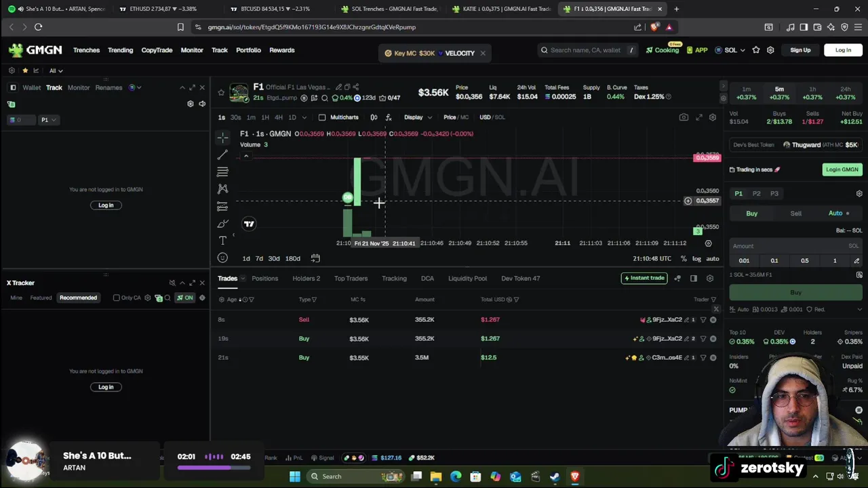868x488 pixels.
Task: Toggle log scale on the chart
Action: click(x=696, y=258)
